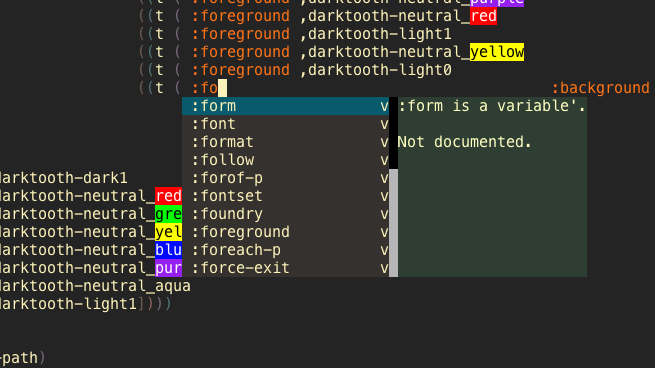Pick :foundry in completion list
655x368 pixels.
pyautogui.click(x=285, y=214)
